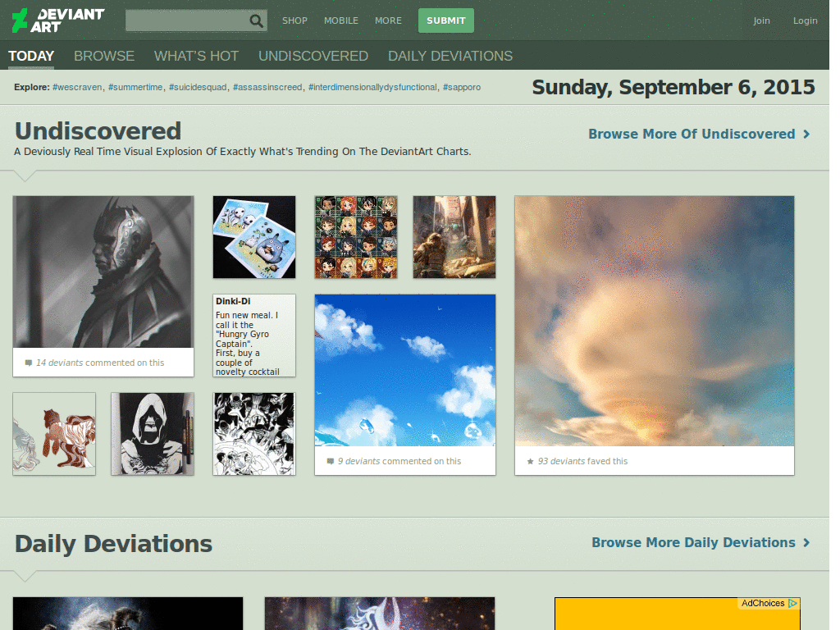Image resolution: width=840 pixels, height=630 pixels.
Task: Click star icon beside 93 deviants faved
Action: coord(531,461)
